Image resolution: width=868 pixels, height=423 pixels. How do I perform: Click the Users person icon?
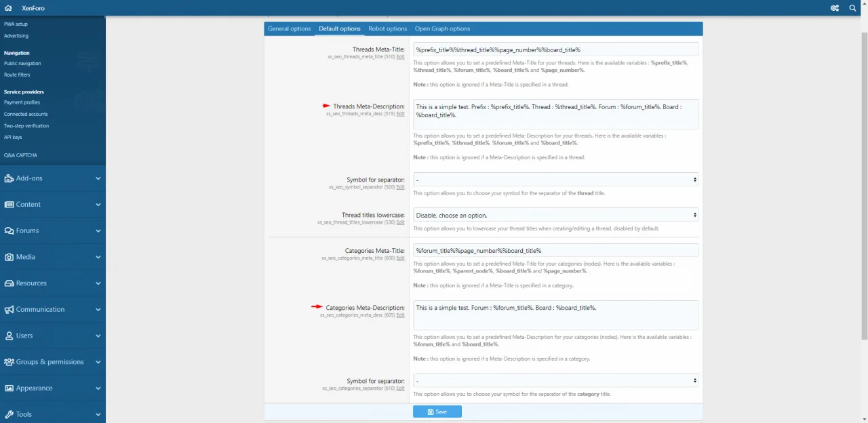9,336
